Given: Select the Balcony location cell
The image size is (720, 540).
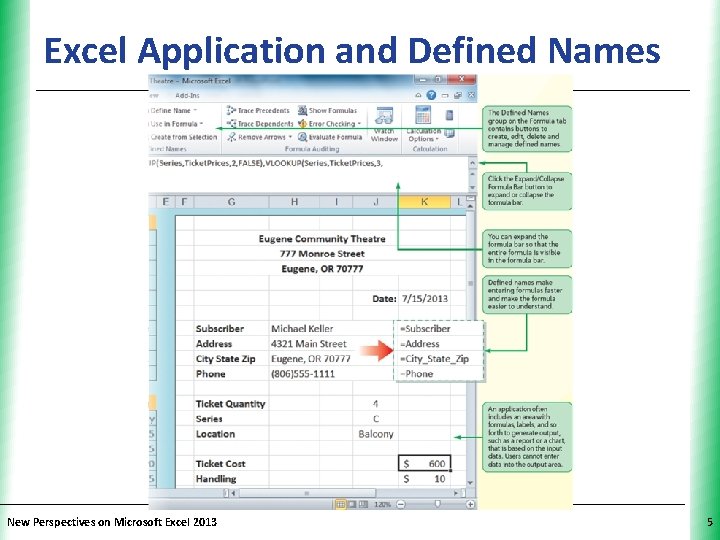Looking at the screenshot, I should pyautogui.click(x=376, y=434).
